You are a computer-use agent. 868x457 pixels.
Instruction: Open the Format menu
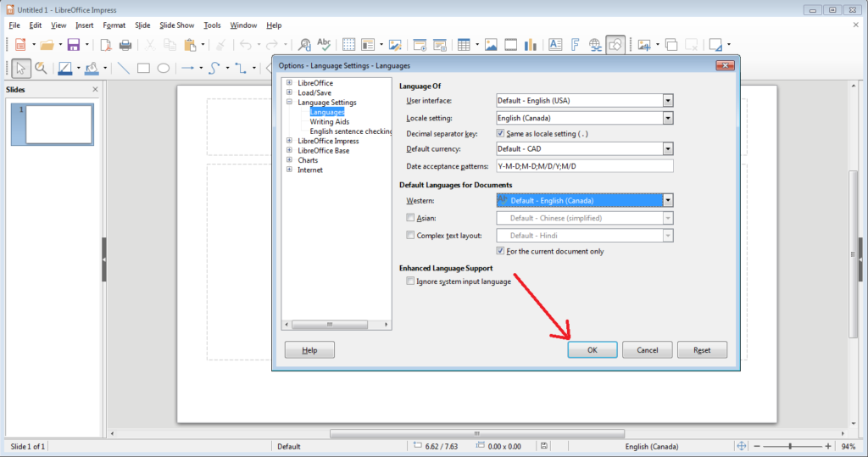(114, 25)
